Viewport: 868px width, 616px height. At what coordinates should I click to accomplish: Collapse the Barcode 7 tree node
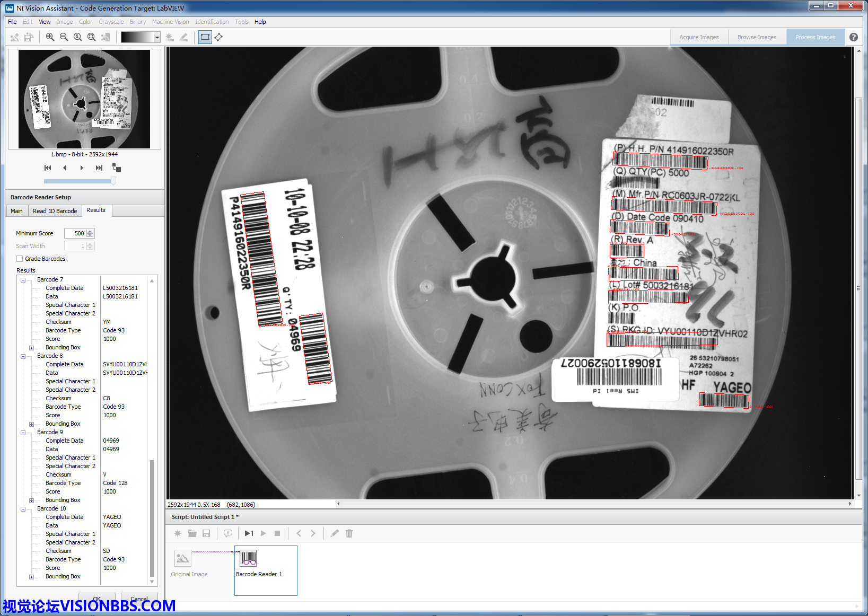[23, 280]
